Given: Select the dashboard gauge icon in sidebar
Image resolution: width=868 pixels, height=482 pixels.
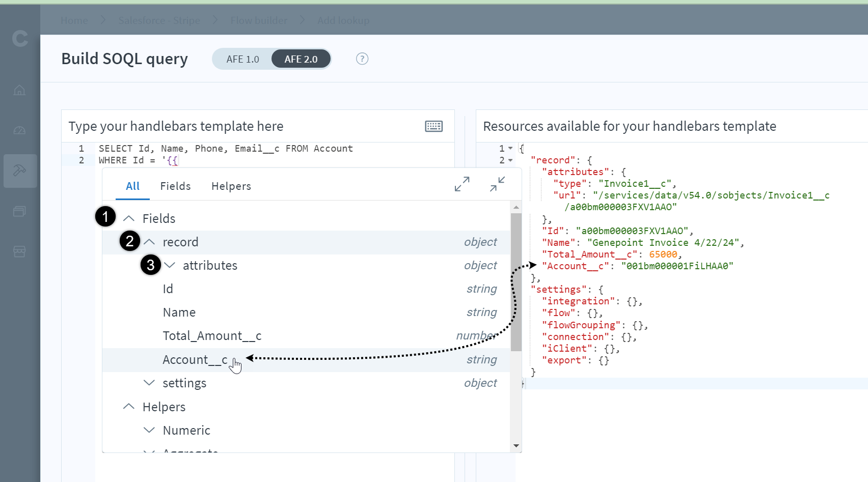Looking at the screenshot, I should [x=19, y=130].
